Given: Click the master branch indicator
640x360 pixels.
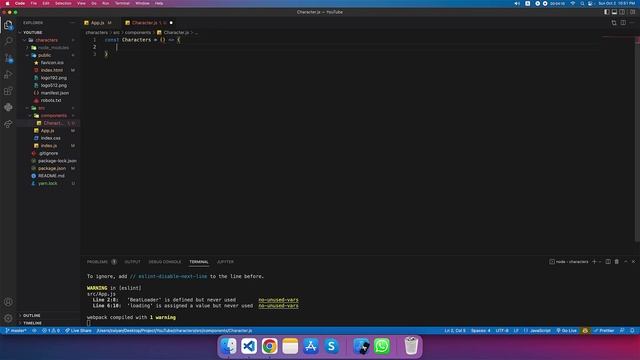Looking at the screenshot, I should 16,331.
